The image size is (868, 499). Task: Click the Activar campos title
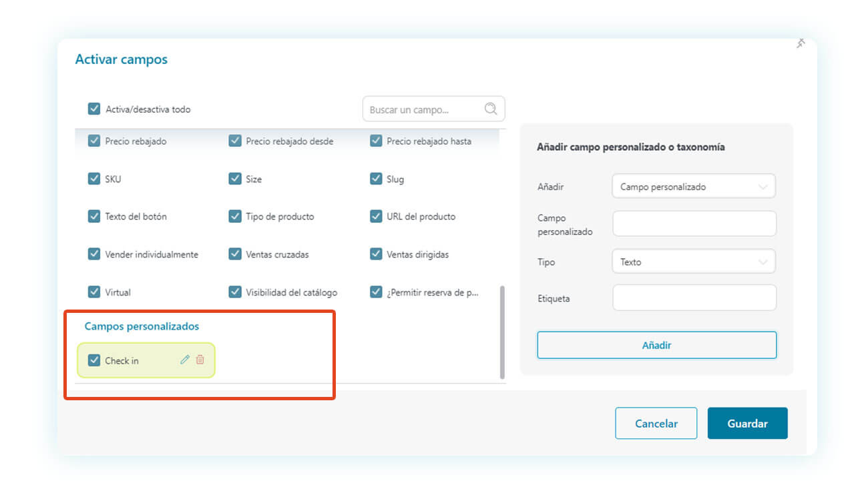point(122,59)
